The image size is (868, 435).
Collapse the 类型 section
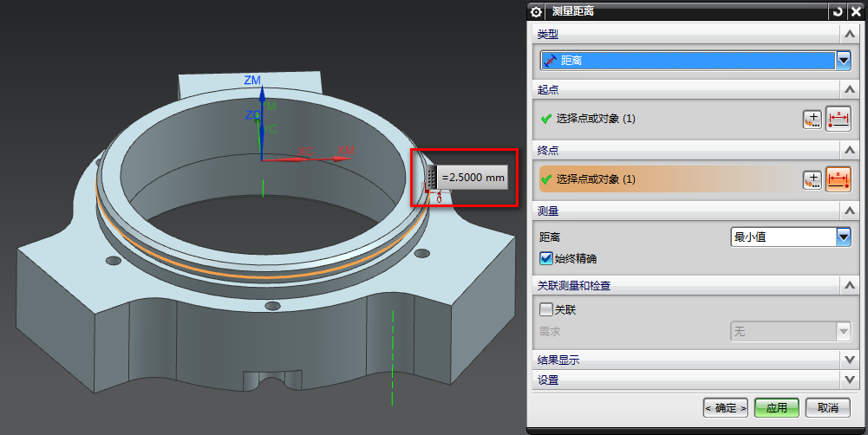click(849, 34)
